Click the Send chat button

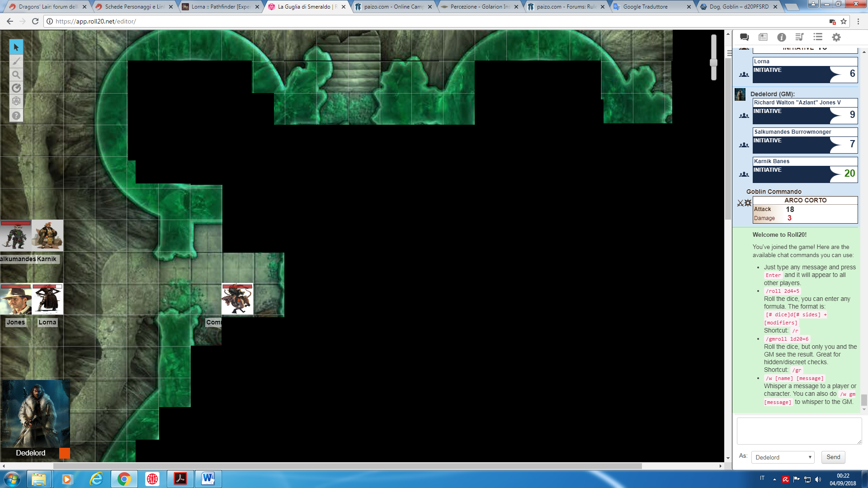pos(833,457)
